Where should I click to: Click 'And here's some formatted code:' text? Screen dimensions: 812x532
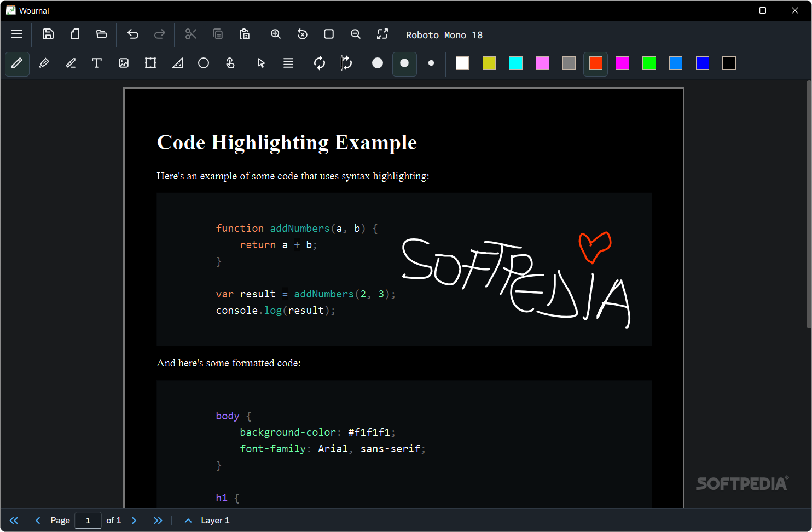229,363
